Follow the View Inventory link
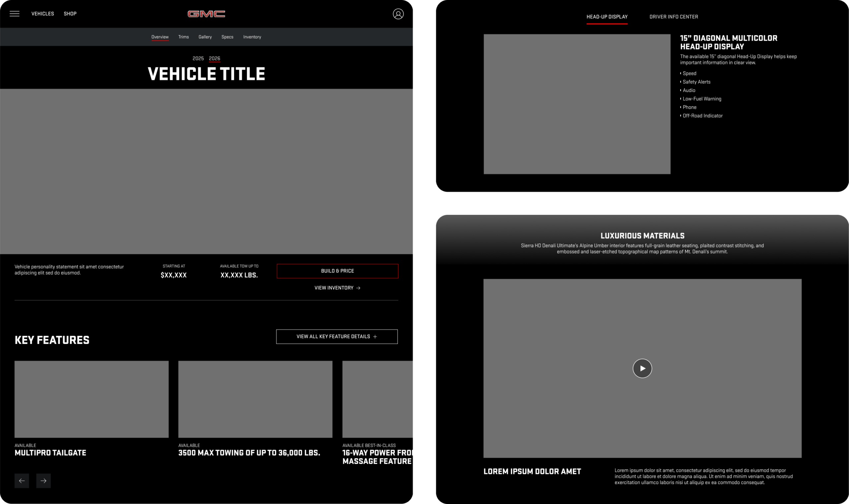This screenshot has height=504, width=849. (337, 288)
